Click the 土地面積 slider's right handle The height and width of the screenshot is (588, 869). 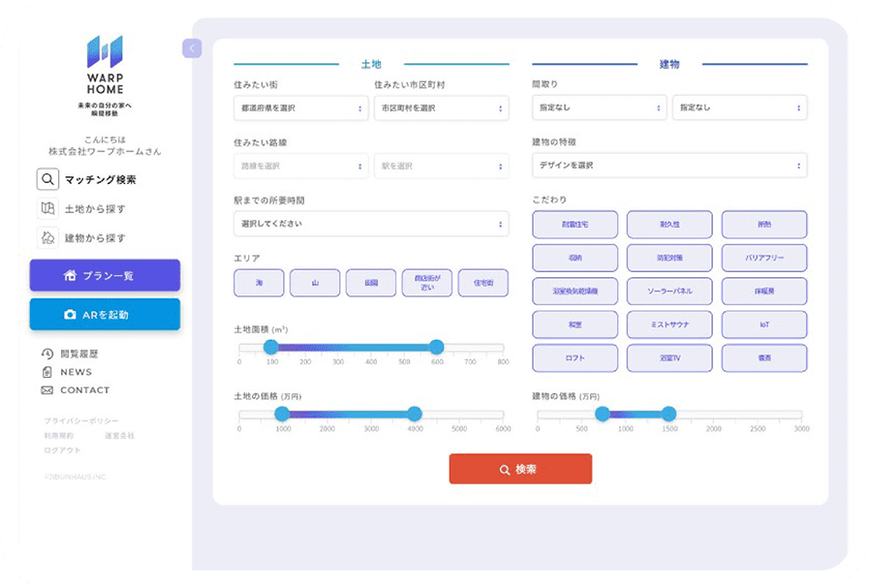[x=436, y=348]
